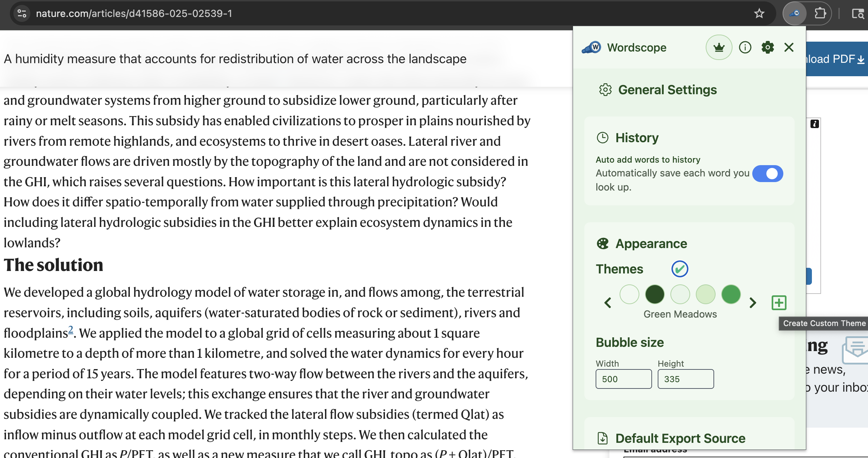The image size is (868, 458).
Task: Select the dark green theme swatch
Action: coord(655,294)
